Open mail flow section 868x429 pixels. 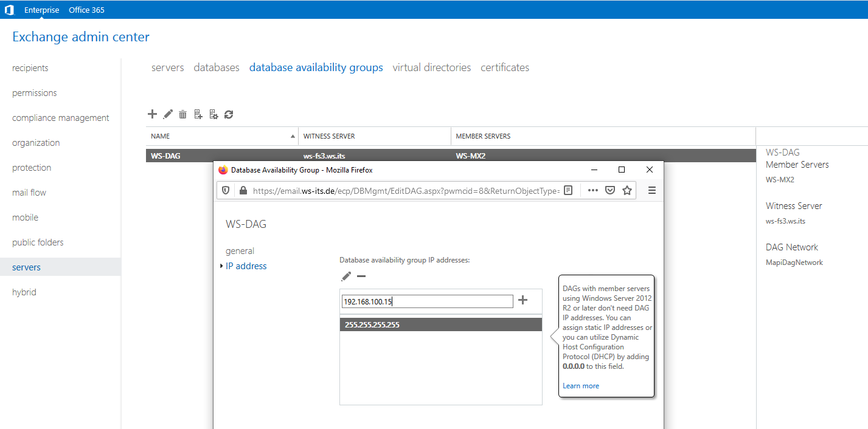point(29,193)
